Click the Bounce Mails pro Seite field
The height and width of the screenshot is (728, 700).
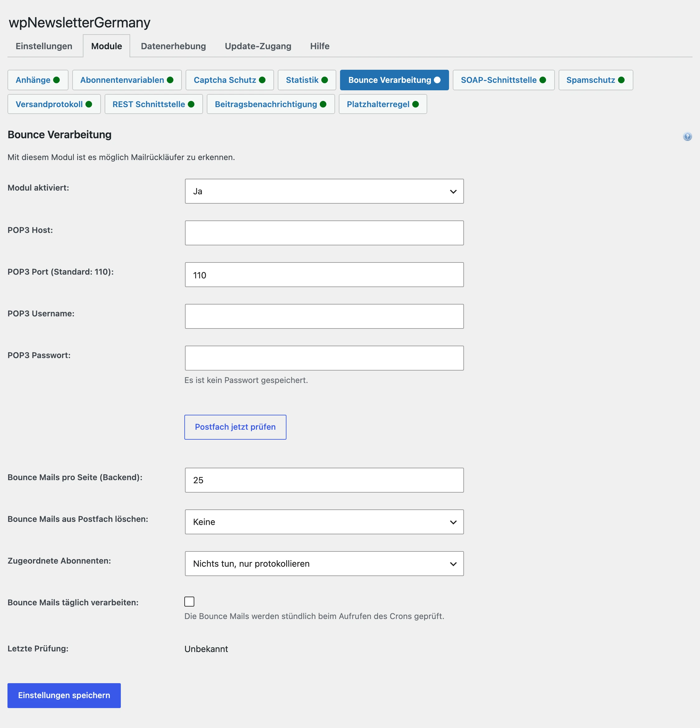pos(324,480)
